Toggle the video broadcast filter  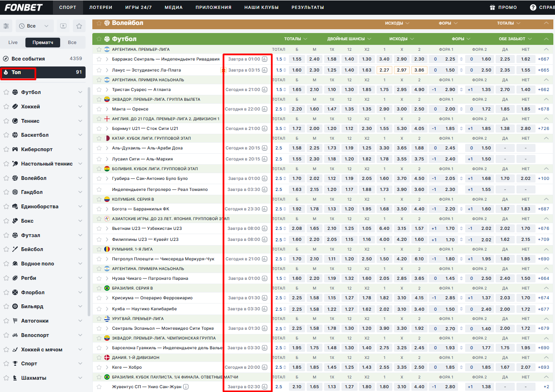tap(63, 26)
